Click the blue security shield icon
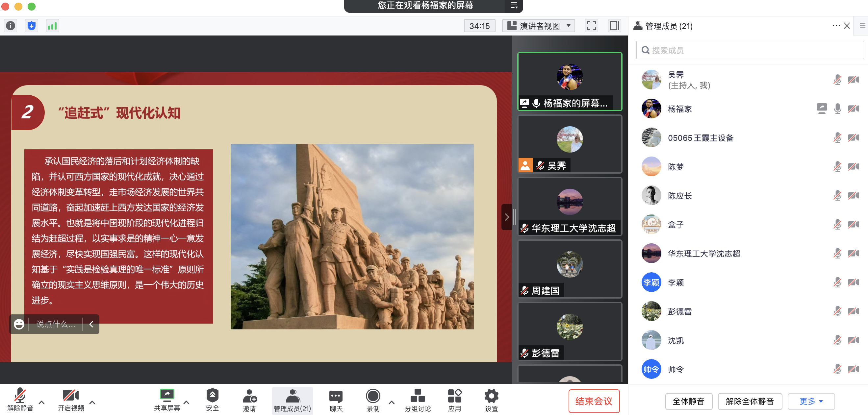868x415 pixels. tap(31, 26)
